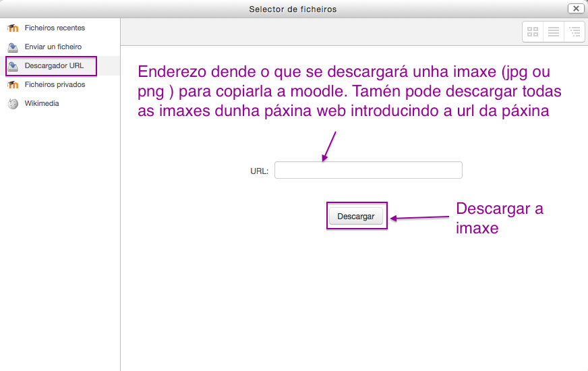588x371 pixels.
Task: Open the Wikimedia repository
Action: [x=42, y=103]
